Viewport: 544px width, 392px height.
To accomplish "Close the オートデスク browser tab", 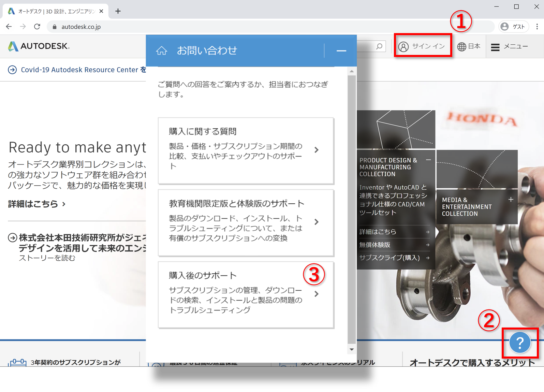I will coord(101,11).
